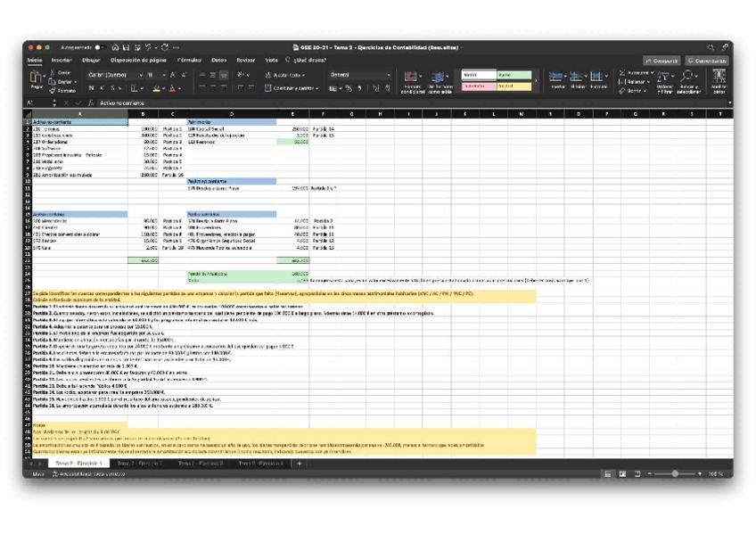Click the Formato condicional icon
Image resolution: width=756 pixels, height=534 pixels.
(412, 80)
